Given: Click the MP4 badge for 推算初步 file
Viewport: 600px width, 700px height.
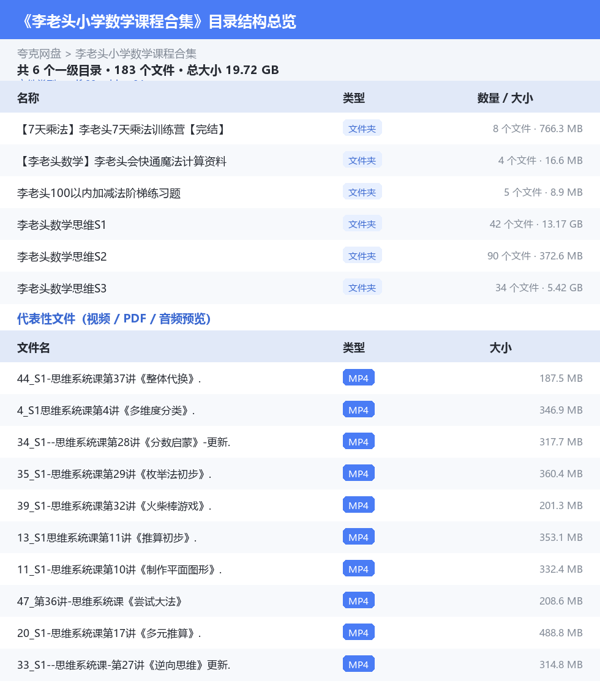Looking at the screenshot, I should tap(359, 537).
